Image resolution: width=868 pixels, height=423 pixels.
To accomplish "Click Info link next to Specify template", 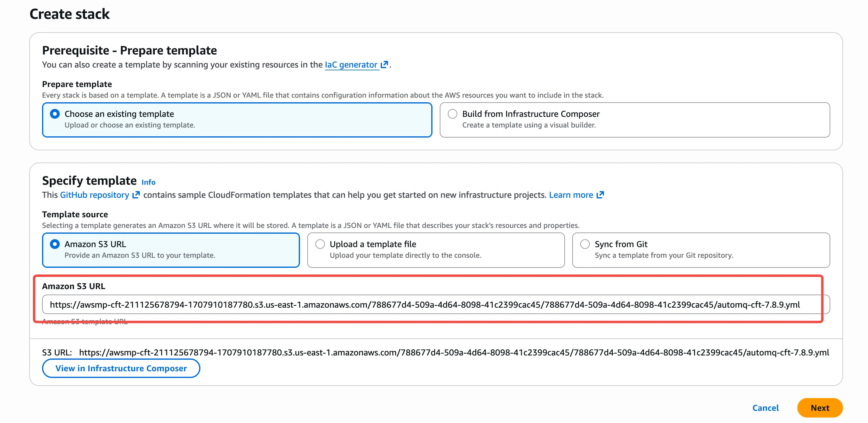I will [148, 182].
